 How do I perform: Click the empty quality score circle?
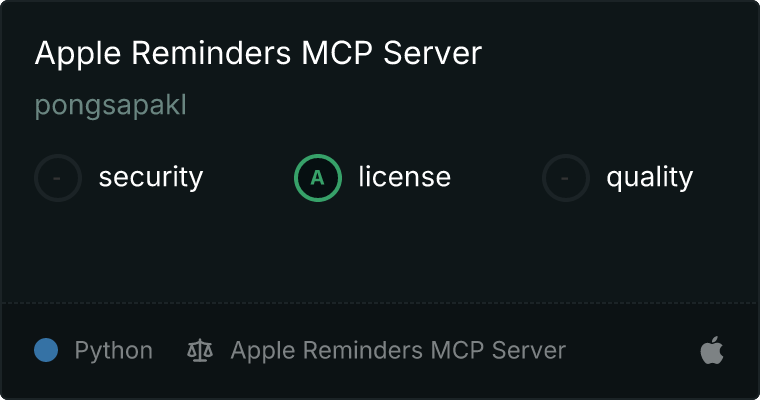(566, 178)
